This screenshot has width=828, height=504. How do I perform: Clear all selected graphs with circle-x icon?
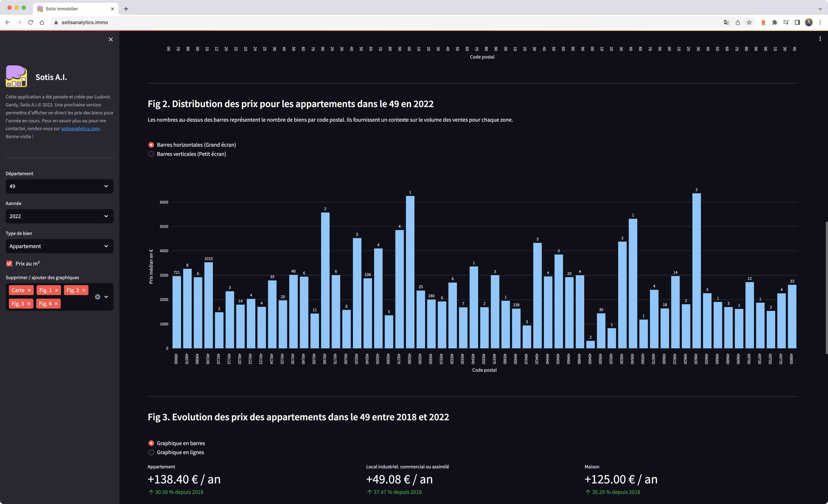(97, 297)
